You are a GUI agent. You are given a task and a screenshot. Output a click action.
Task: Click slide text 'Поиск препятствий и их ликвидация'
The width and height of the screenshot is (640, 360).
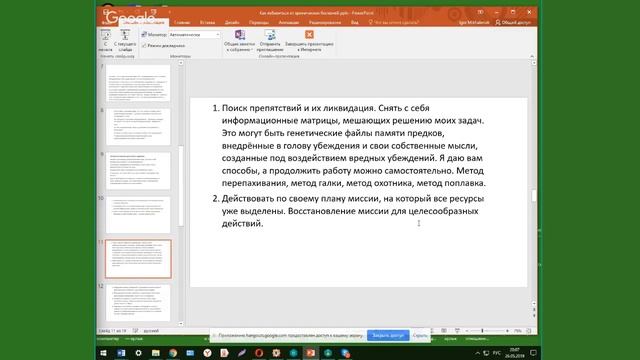[298, 108]
